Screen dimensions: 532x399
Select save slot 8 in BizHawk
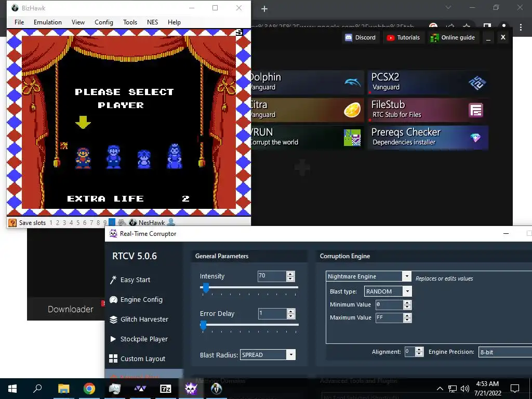[98, 223]
